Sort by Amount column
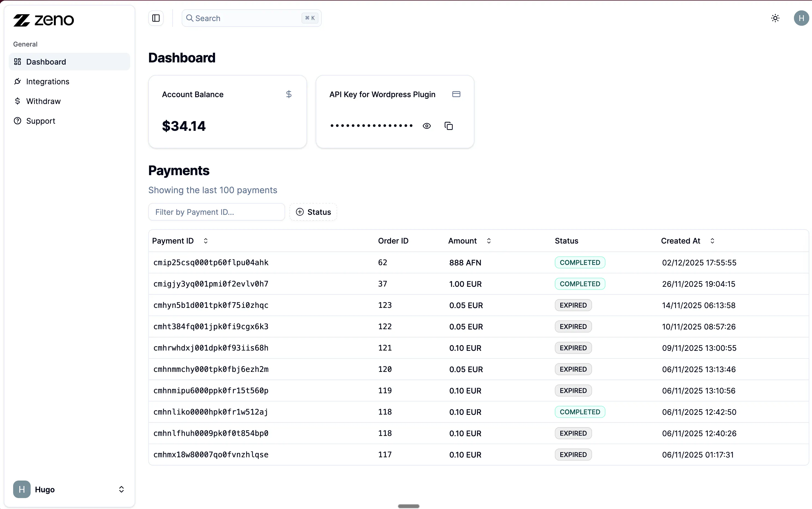This screenshot has width=812, height=509. click(469, 241)
